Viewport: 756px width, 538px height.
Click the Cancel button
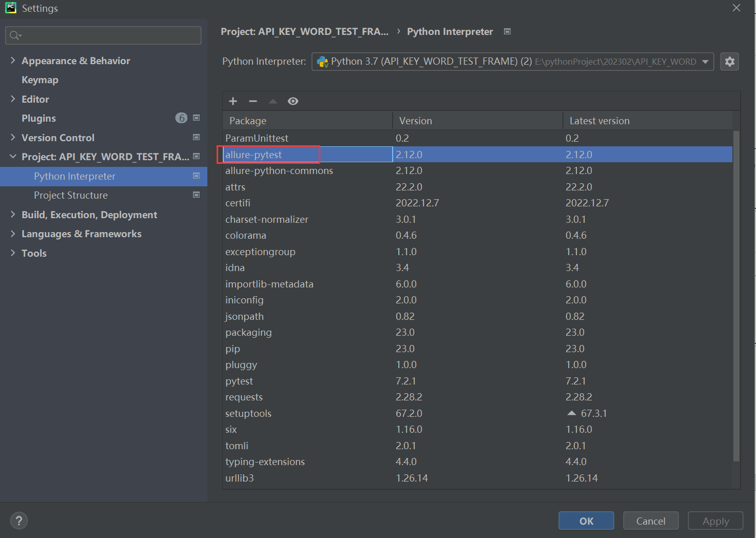651,521
